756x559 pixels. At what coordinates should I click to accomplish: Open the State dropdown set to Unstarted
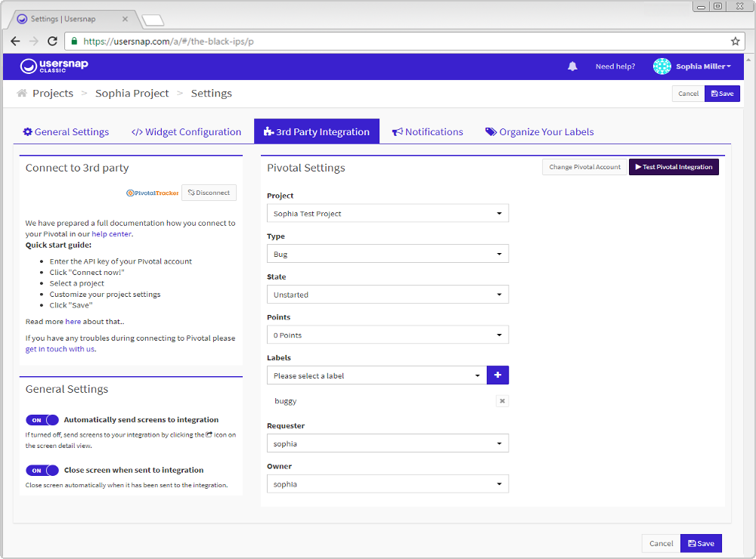388,295
